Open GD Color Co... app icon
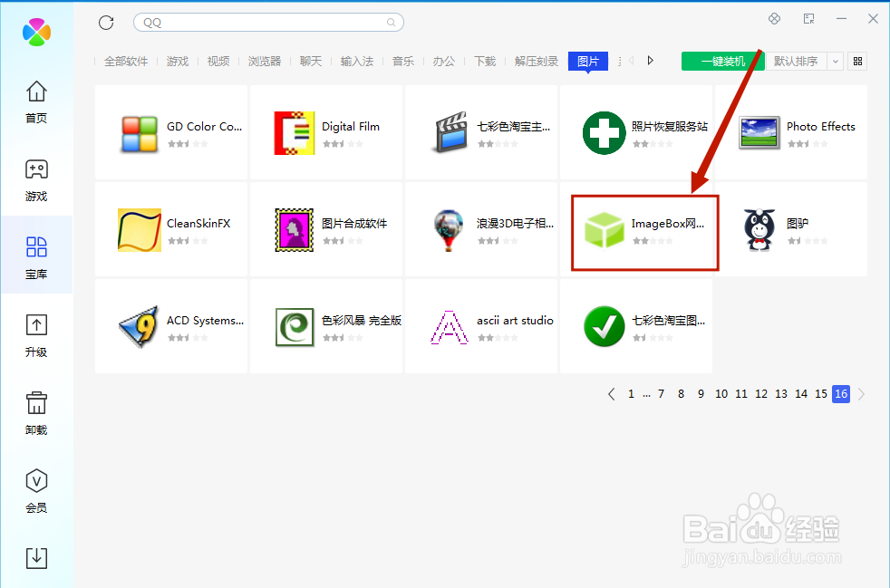 139,134
